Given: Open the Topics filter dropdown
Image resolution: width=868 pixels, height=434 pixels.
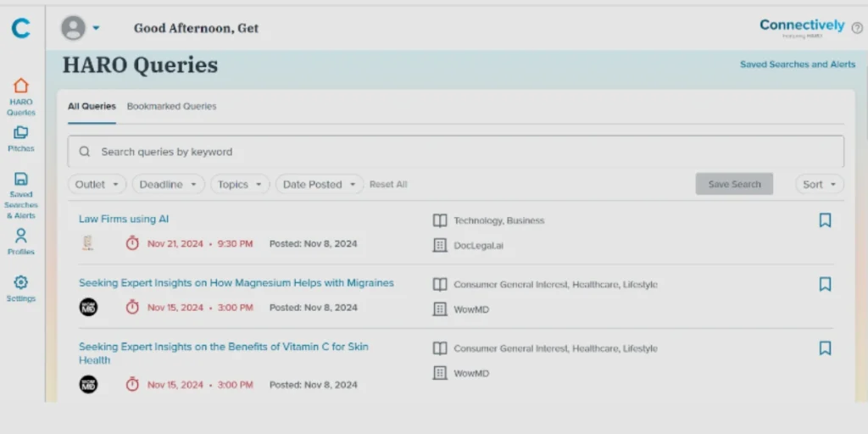Looking at the screenshot, I should [x=240, y=184].
